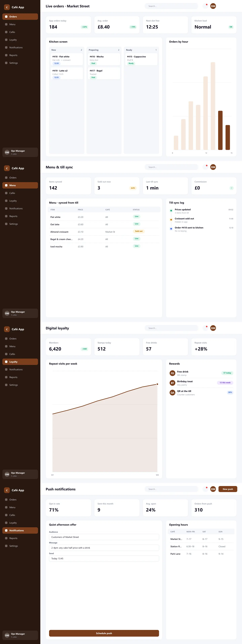The width and height of the screenshot is (242, 644).
Task: Click the Schedule push button
Action: coord(104,633)
